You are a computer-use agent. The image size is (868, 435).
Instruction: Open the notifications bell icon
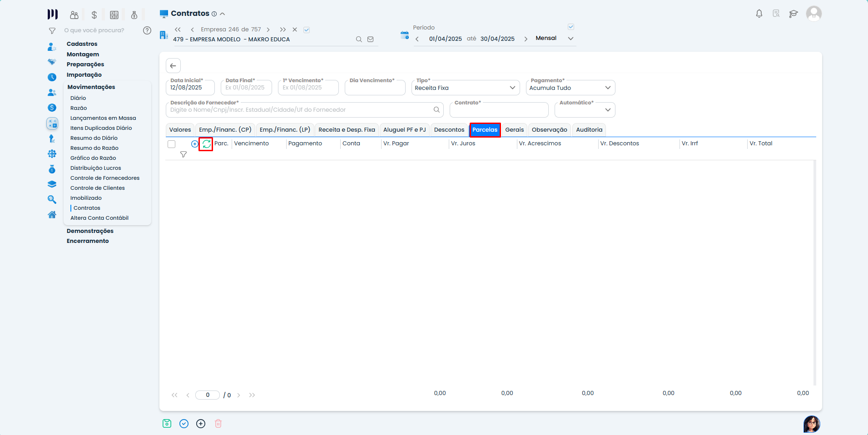759,14
